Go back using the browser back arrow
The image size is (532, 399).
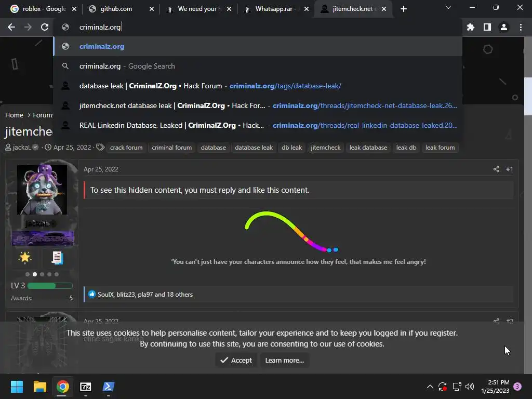tap(11, 27)
